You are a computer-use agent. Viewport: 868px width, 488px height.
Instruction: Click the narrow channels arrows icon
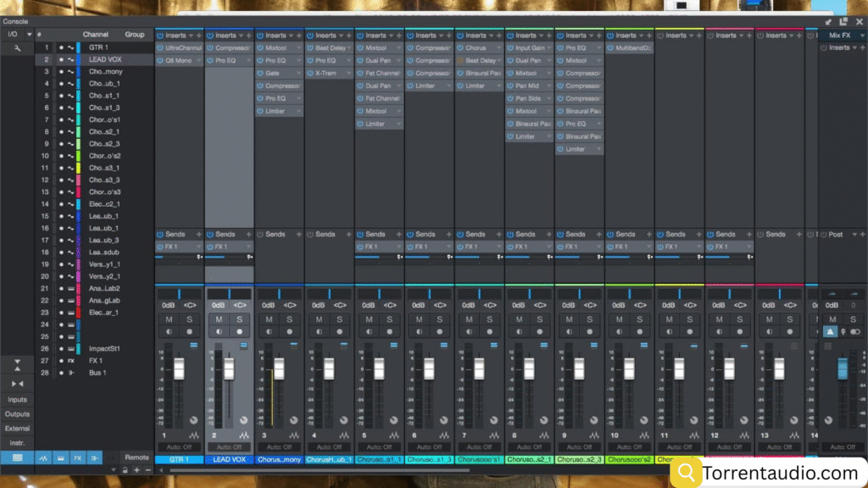point(17,384)
